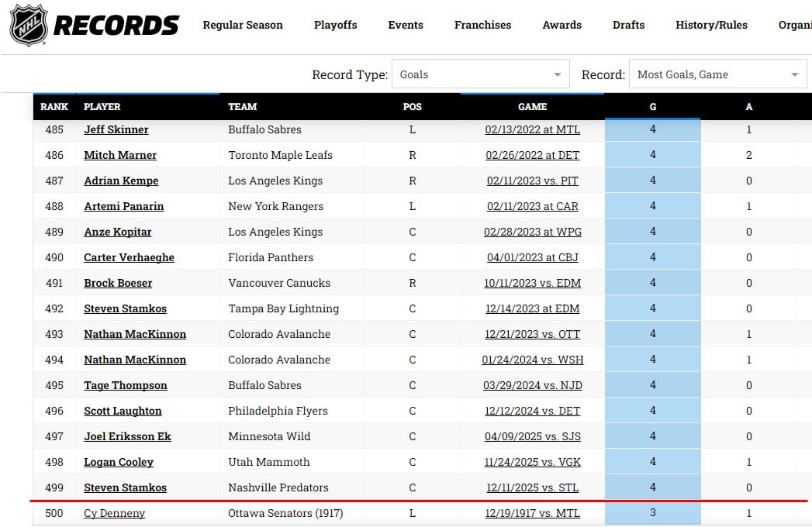The image size is (812, 527).
Task: Open the Playoffs menu
Action: [x=336, y=25]
